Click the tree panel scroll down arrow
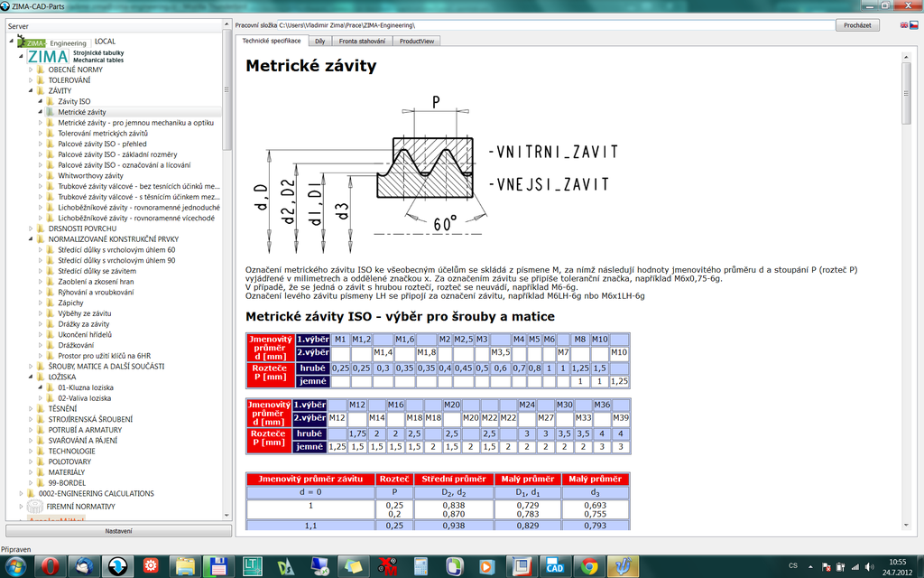924x578 pixels. [x=226, y=516]
